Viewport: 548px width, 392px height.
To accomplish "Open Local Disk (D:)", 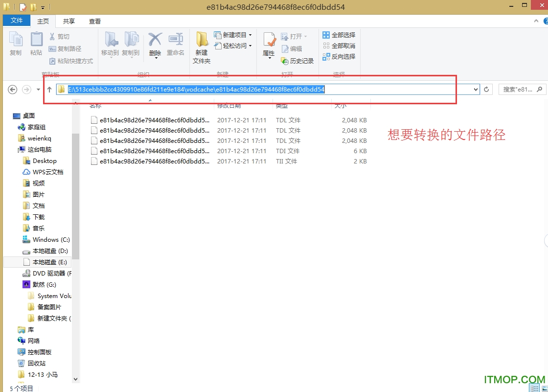I will coord(45,251).
